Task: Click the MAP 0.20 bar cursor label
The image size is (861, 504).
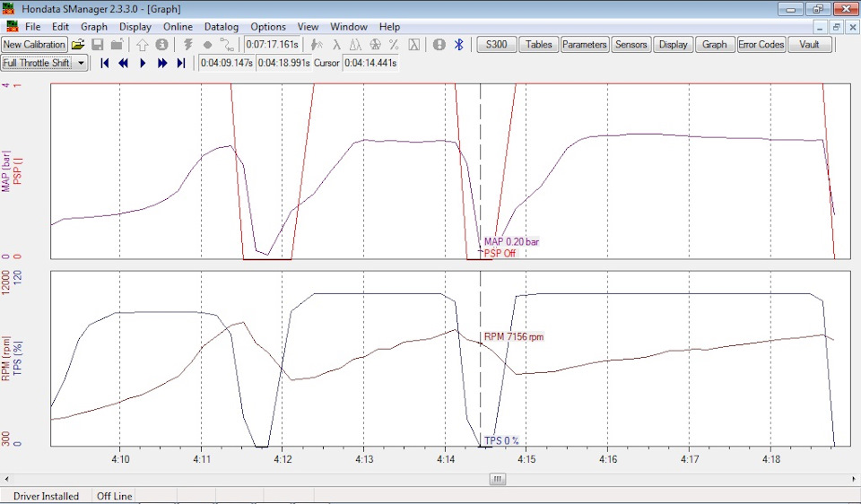Action: (x=511, y=241)
